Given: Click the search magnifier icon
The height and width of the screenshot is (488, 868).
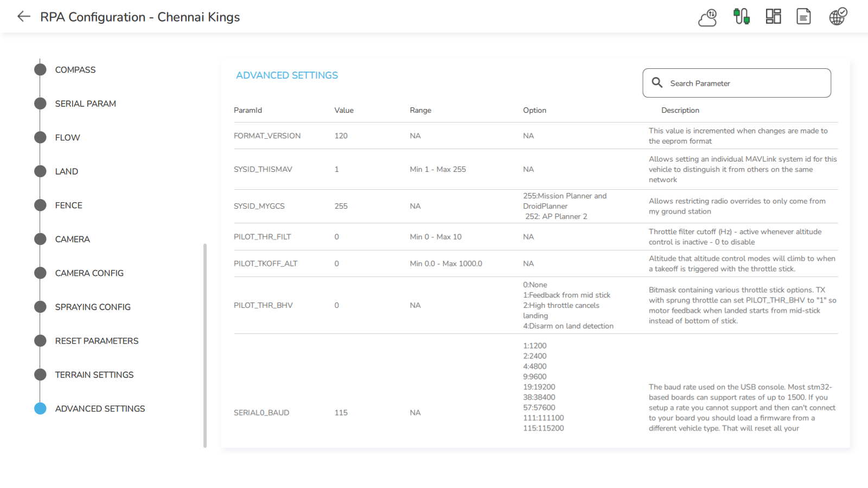Looking at the screenshot, I should point(657,82).
